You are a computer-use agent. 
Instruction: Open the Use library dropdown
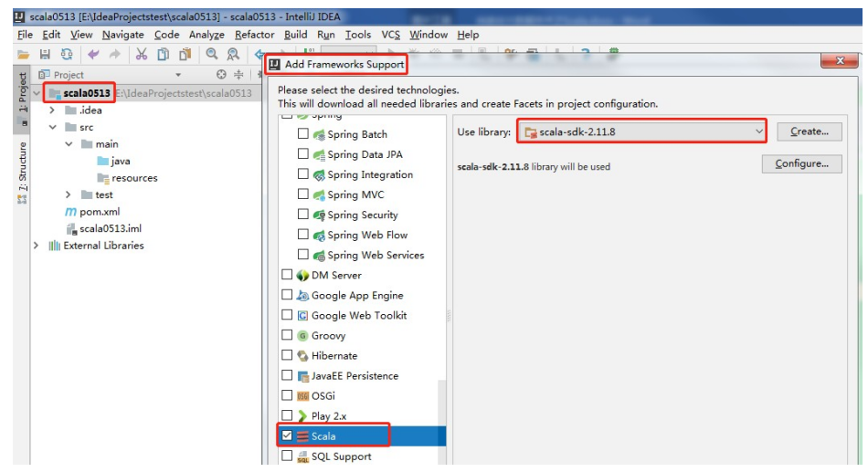[642, 131]
